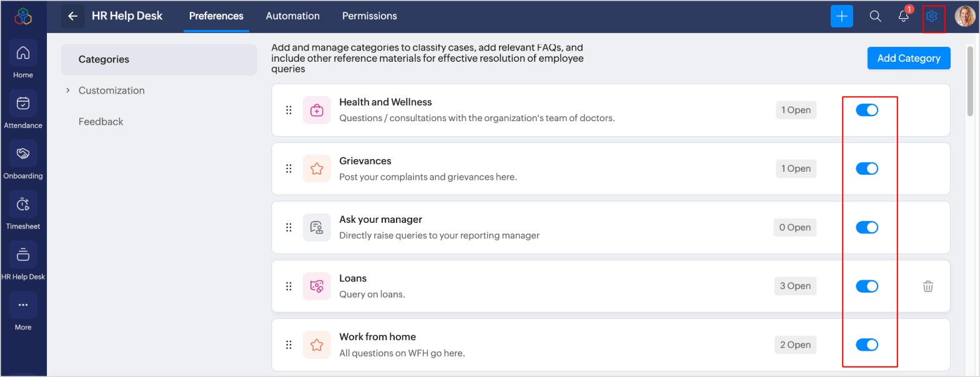The width and height of the screenshot is (980, 377).
Task: Switch to the Permissions tab
Action: 369,16
